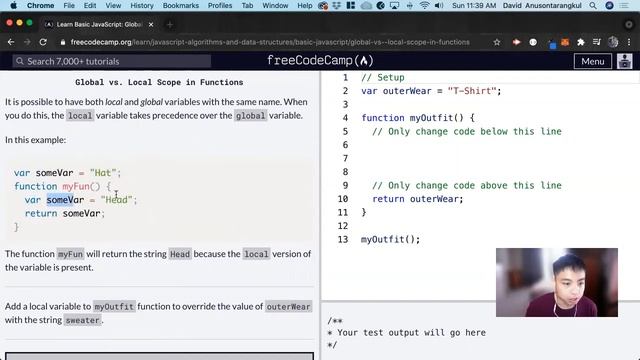Click the dark circle menu bar icon
Image resolution: width=640 pixels, height=360 pixels.
click(x=380, y=5)
